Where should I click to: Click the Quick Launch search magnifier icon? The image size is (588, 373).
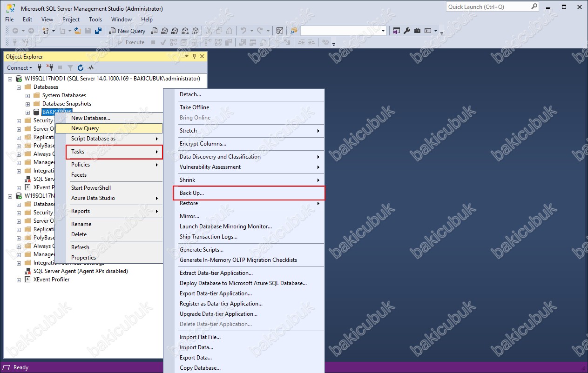coord(534,7)
